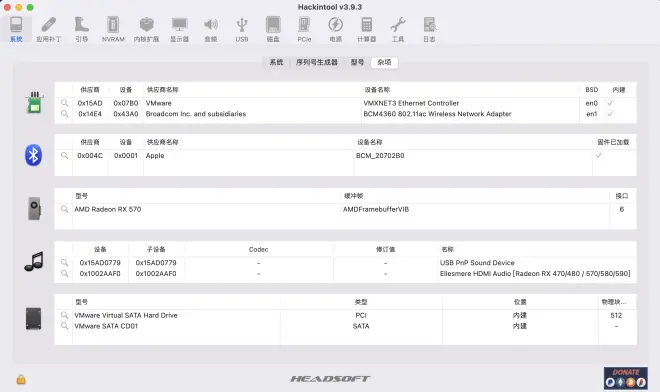
Task: Click the 512 physical block value
Action: click(616, 315)
